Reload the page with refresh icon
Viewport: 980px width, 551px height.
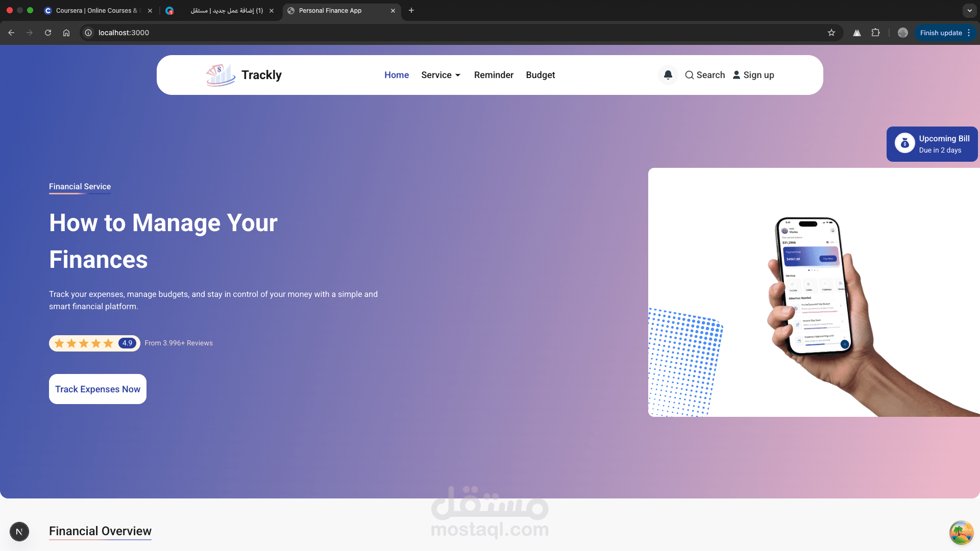pyautogui.click(x=48, y=33)
